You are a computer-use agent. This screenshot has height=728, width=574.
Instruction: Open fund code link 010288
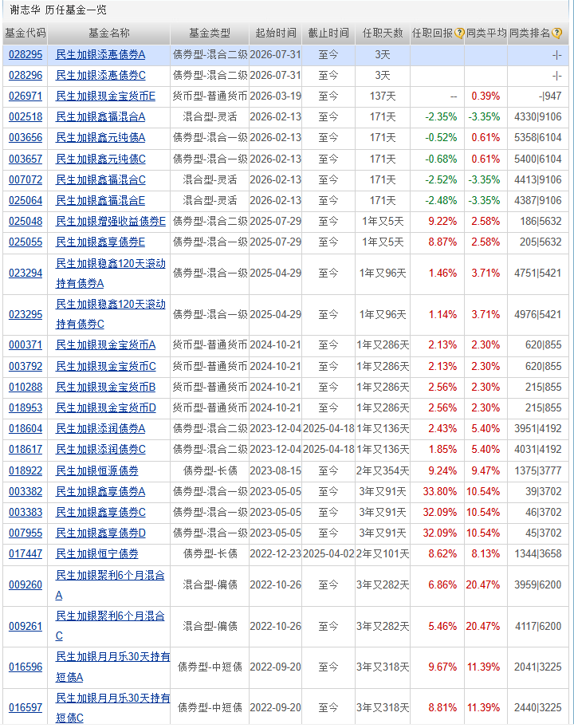pos(26,388)
